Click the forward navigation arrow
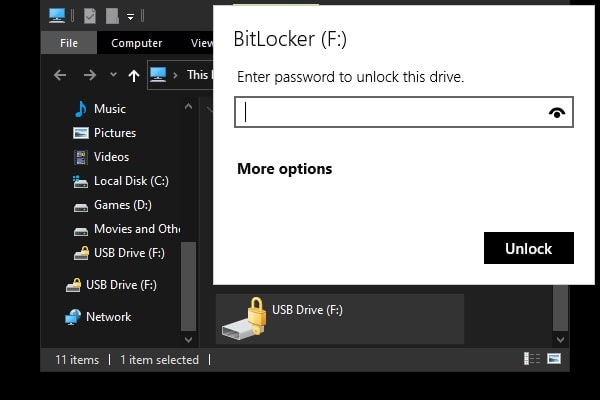Image resolution: width=600 pixels, height=400 pixels. (90, 75)
